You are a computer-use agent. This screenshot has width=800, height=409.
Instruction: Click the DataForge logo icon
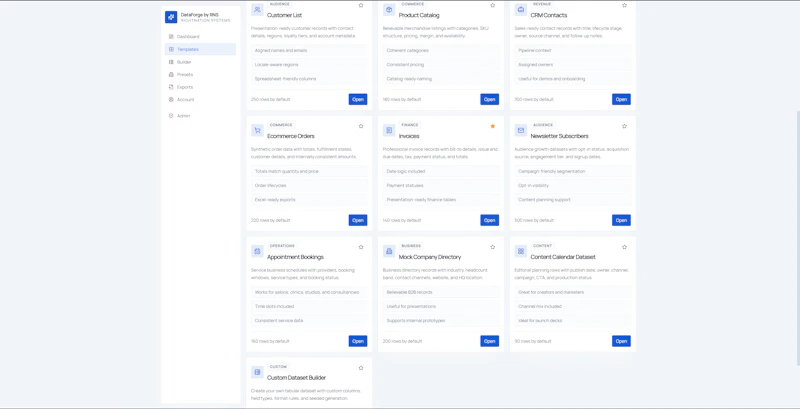tap(171, 17)
